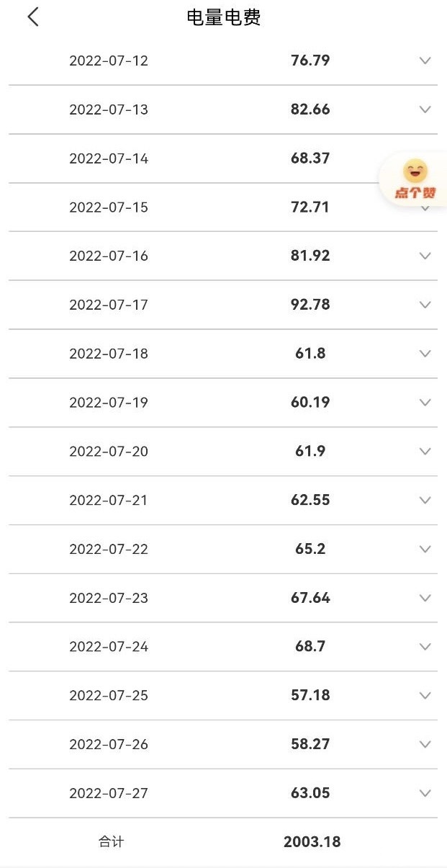Viewport: 447px width, 868px height.
Task: Click the chevron beside 61.9 on 2022-07-20
Action: pyautogui.click(x=425, y=451)
